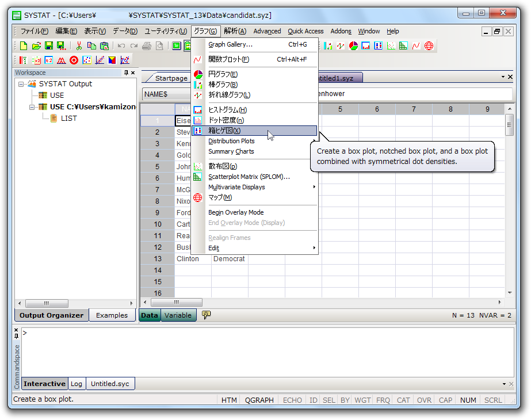
Task: Pin the Workspace panel
Action: [x=127, y=72]
